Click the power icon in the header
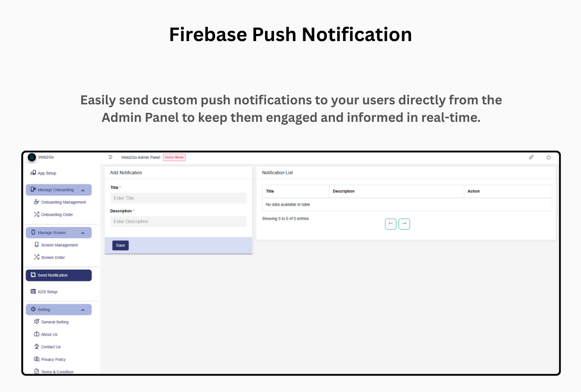581x392 pixels. (x=548, y=157)
